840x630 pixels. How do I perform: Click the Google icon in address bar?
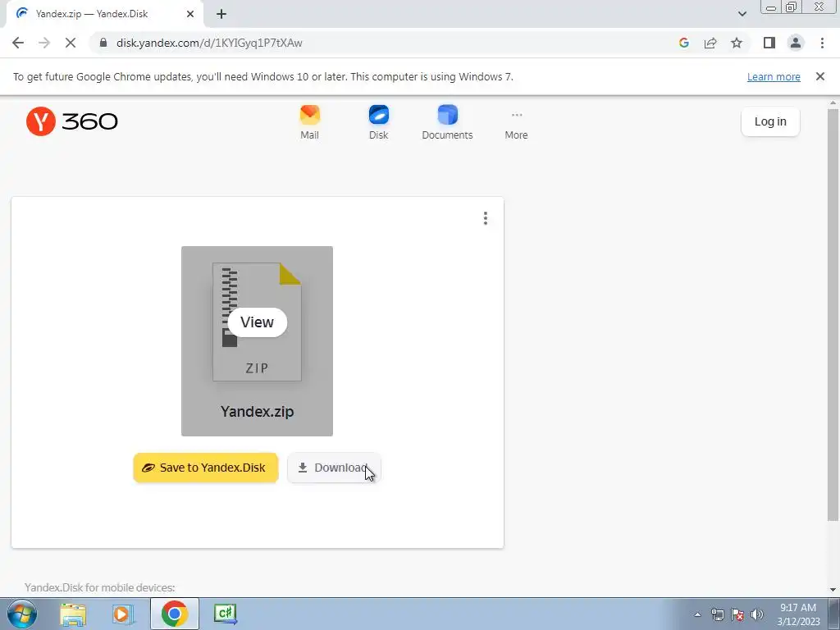683,43
